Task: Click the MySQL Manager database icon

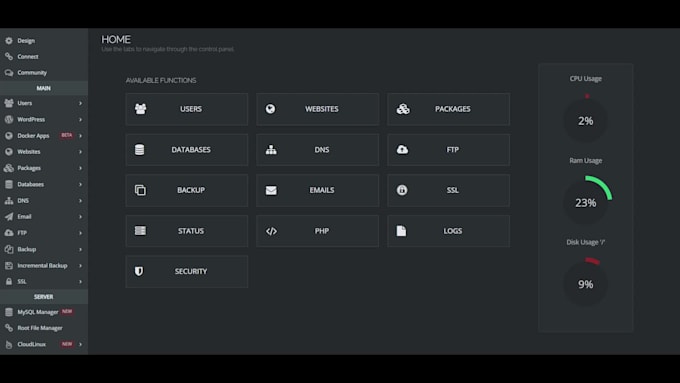Action: (9, 312)
